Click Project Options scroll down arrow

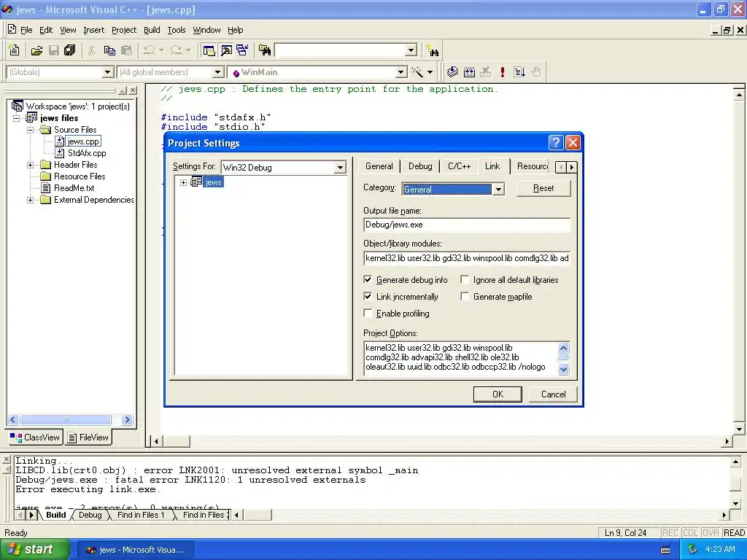(564, 369)
